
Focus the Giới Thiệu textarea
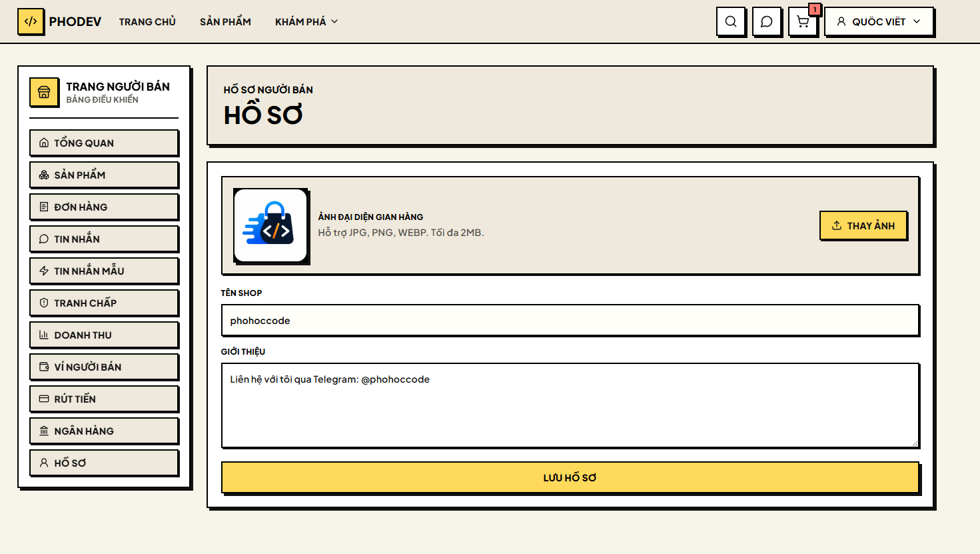pos(570,405)
